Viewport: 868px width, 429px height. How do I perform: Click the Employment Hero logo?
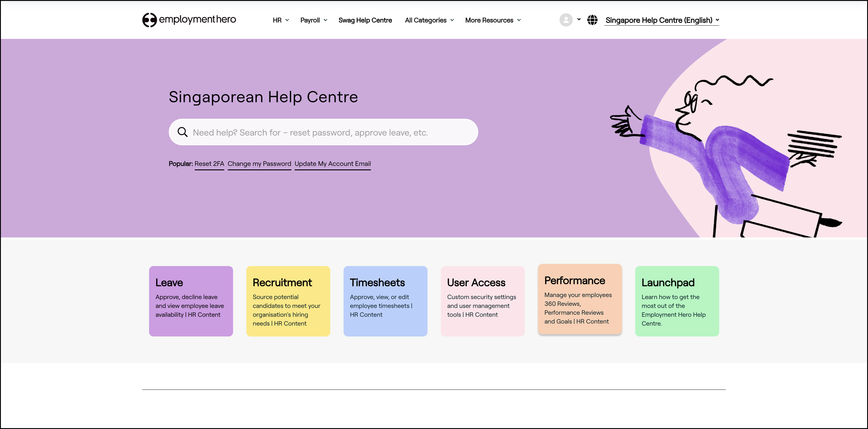(189, 20)
